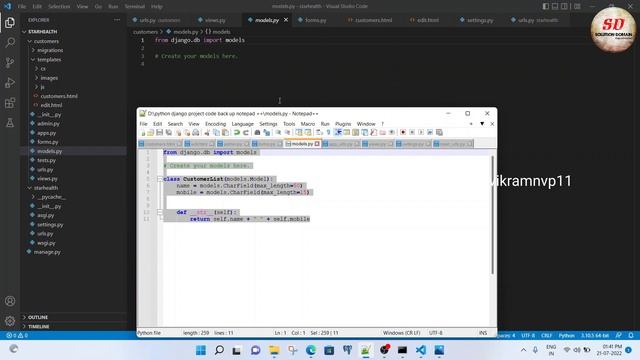The height and width of the screenshot is (360, 640).
Task: Toggle the INS insert mode in Notepad++ status bar
Action: [x=483, y=333]
